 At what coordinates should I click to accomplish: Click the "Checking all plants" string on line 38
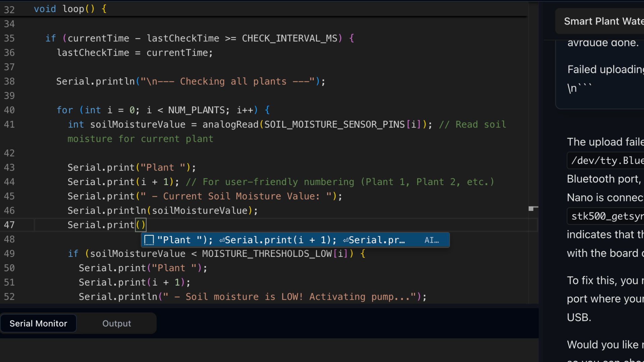(x=228, y=81)
